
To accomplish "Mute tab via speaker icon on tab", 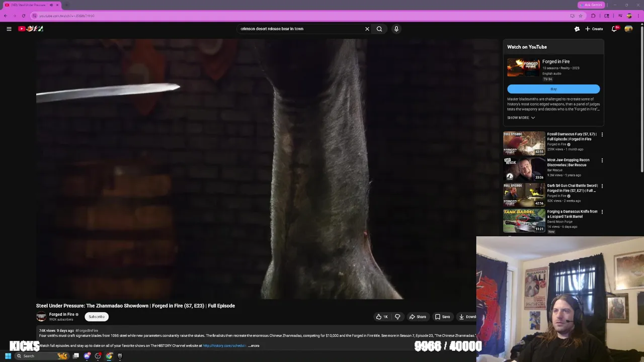I will pyautogui.click(x=51, y=5).
